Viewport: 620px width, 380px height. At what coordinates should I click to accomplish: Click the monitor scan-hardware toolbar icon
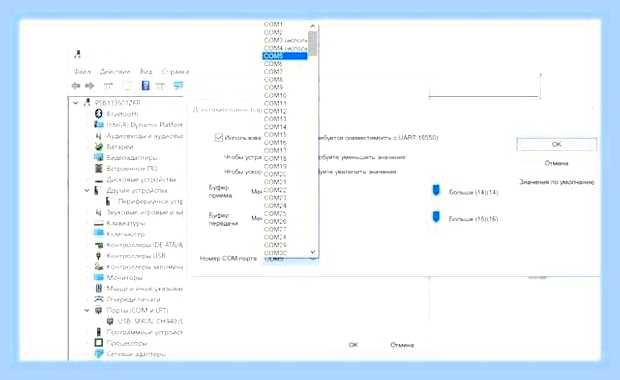coord(179,85)
